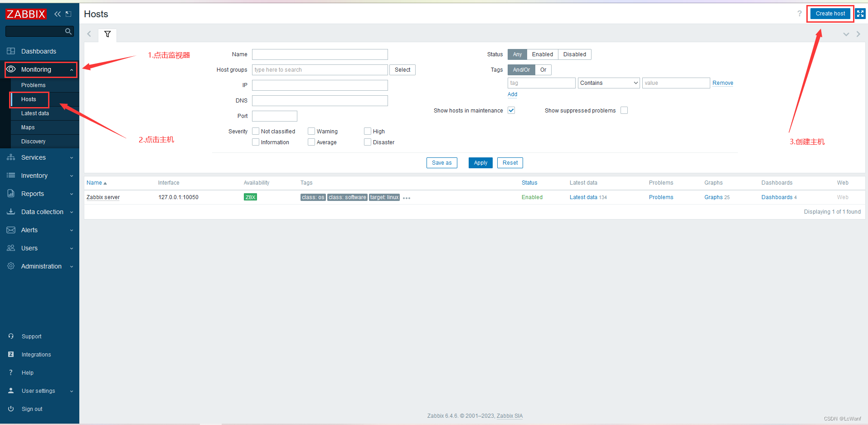
Task: Click the Add tag link
Action: [x=512, y=94]
